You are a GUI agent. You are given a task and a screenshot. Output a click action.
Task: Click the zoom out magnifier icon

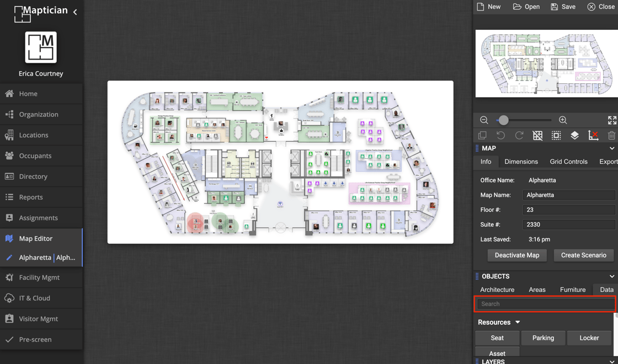[x=484, y=120]
